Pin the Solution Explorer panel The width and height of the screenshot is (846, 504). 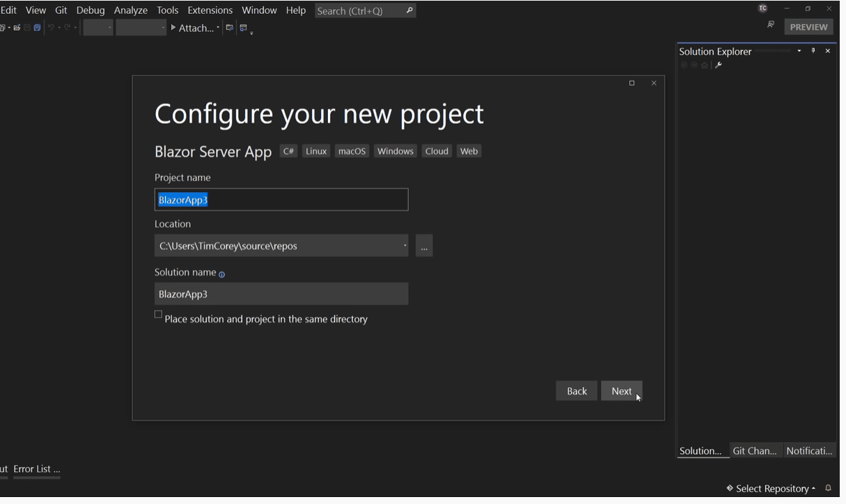click(x=813, y=51)
